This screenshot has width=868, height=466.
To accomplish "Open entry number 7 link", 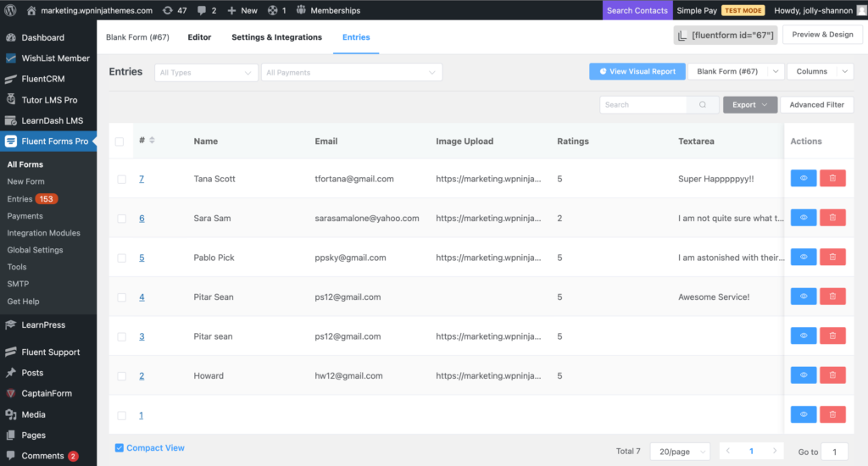I will pyautogui.click(x=142, y=179).
